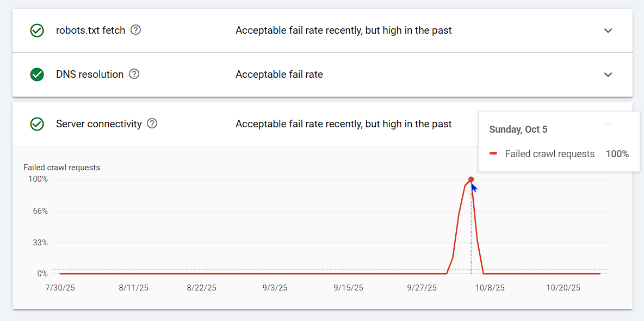The height and width of the screenshot is (321, 644).
Task: Expand the DNS resolution section
Action: 608,75
